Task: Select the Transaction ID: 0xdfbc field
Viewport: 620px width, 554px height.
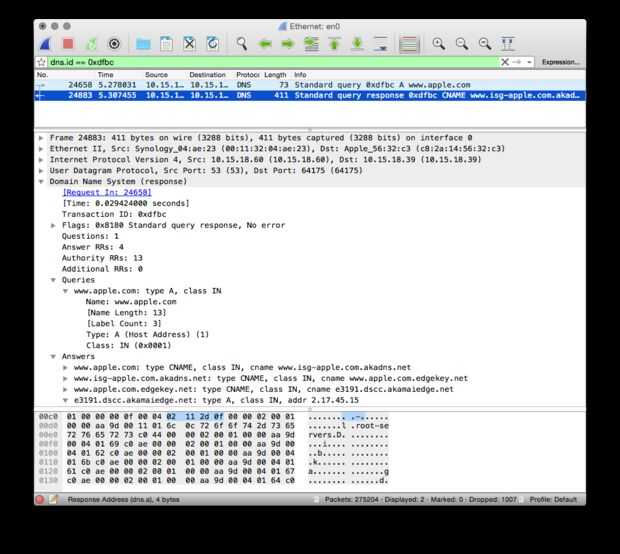Action: coord(114,214)
